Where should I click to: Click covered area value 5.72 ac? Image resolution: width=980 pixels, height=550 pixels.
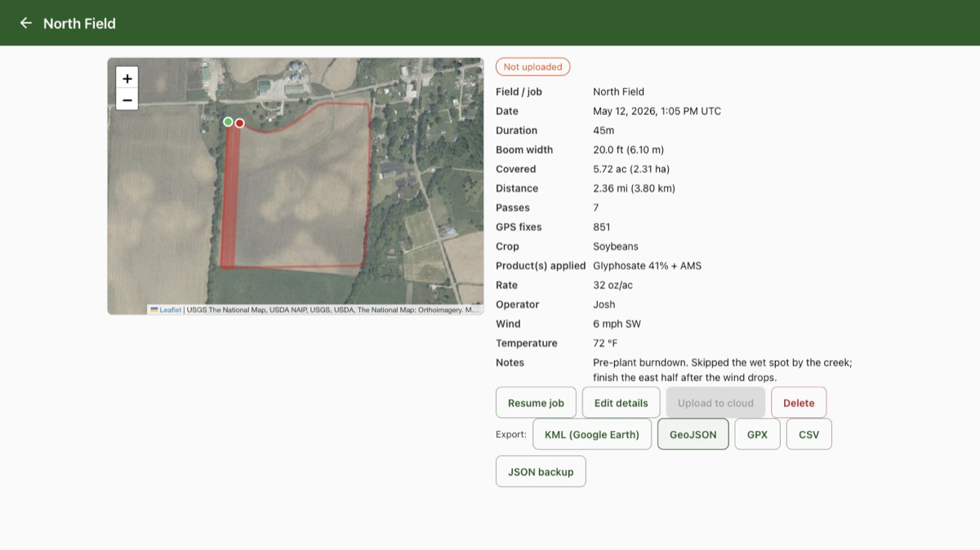pos(631,169)
